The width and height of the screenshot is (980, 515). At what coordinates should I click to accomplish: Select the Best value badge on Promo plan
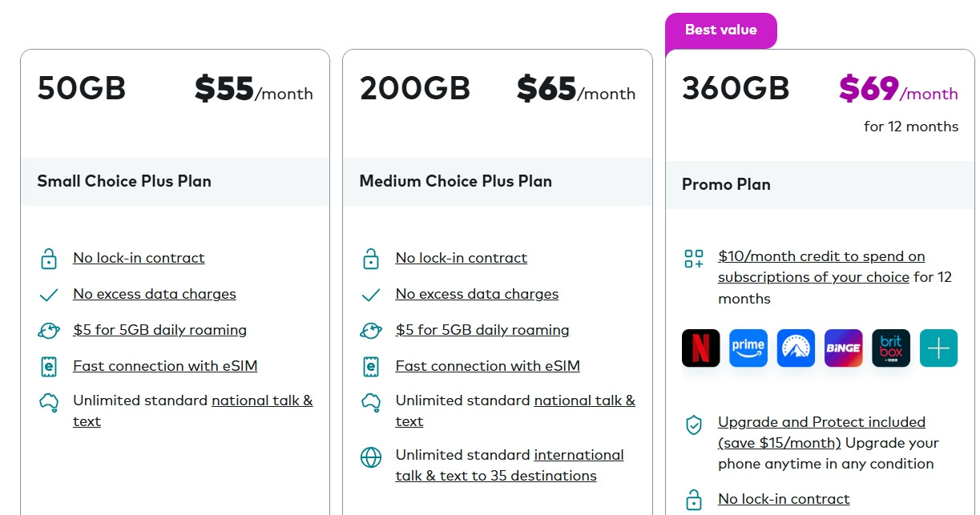point(720,30)
